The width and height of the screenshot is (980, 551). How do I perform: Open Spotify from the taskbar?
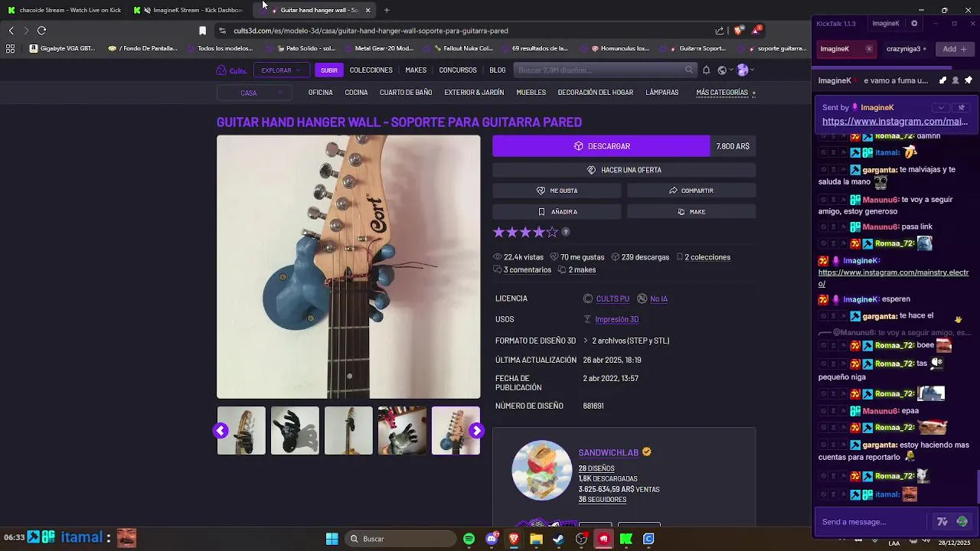[x=469, y=539]
